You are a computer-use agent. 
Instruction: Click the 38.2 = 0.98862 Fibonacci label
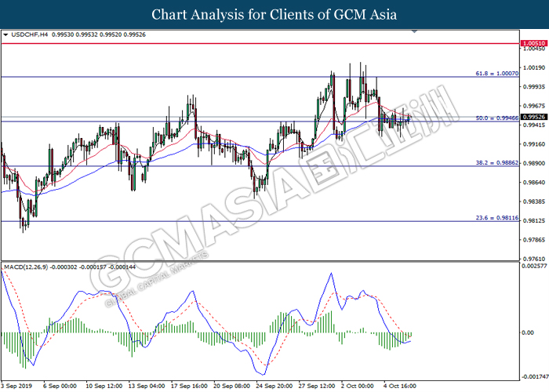(x=496, y=162)
